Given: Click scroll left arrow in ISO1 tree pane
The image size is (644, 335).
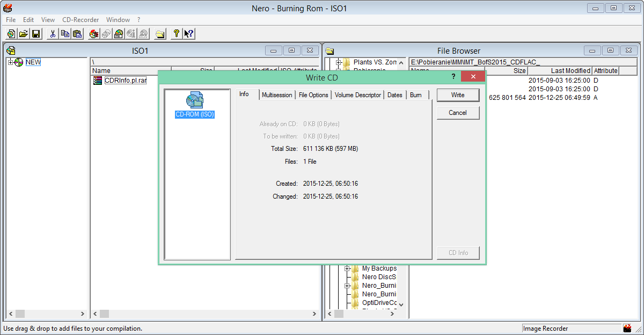Looking at the screenshot, I should tap(11, 314).
